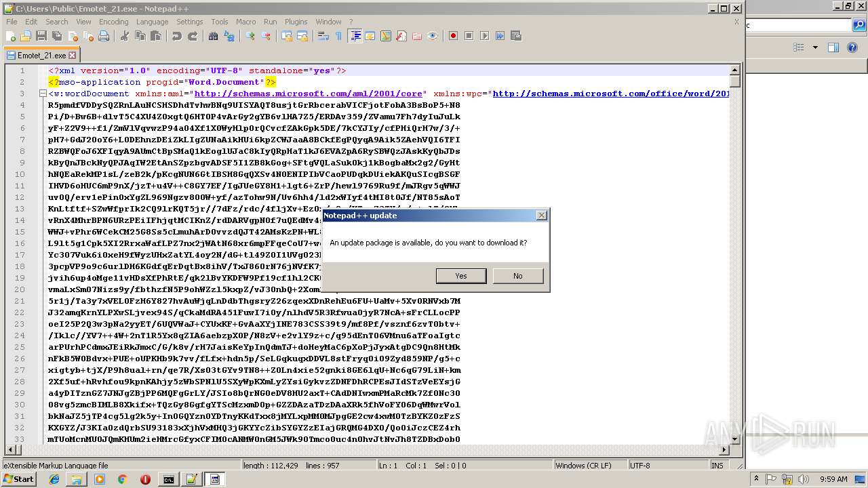Click the Undo arrow icon
The image size is (868, 488).
point(176,36)
